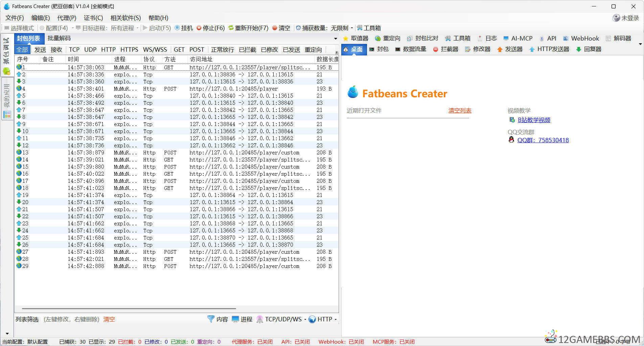Image resolution: width=644 pixels, height=346 pixels.
Task: Filter list by 进程
Action: [x=242, y=319]
